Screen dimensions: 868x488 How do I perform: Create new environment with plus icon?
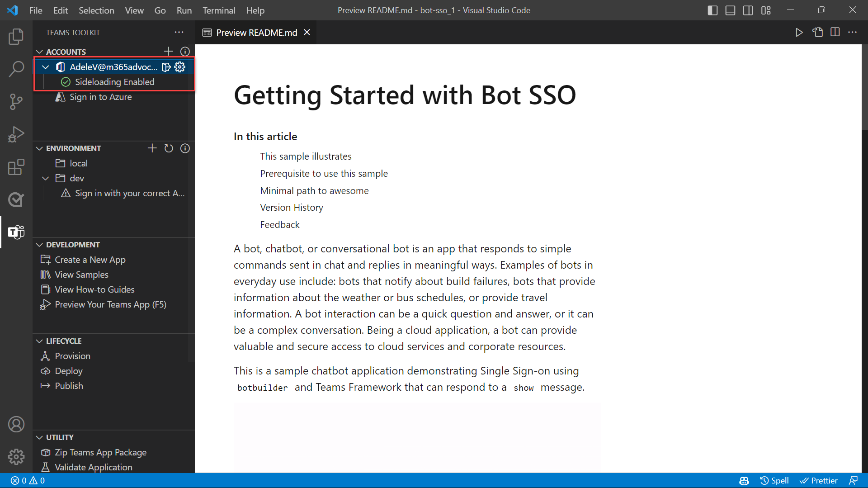click(x=152, y=148)
